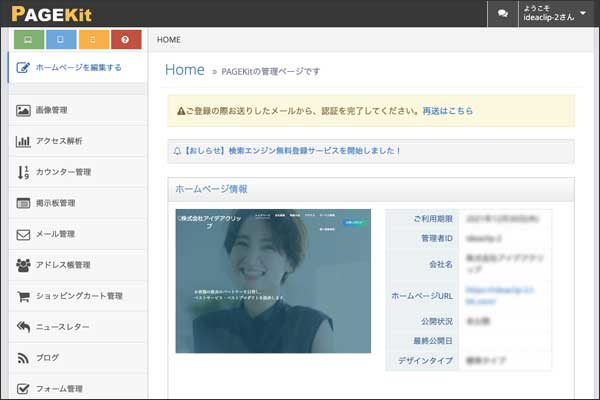
Task: Click the 会社名 label
Action: [x=441, y=264]
